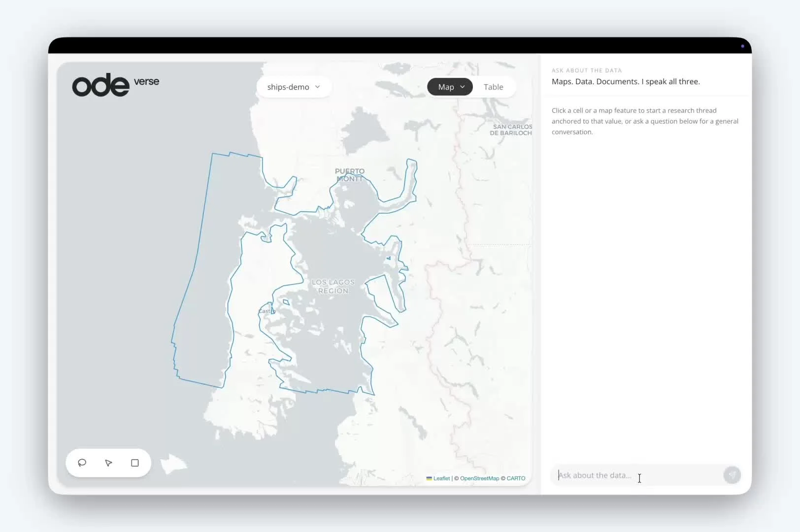Open the OpenStreetMap attribution link
The width and height of the screenshot is (800, 532).
pos(479,478)
